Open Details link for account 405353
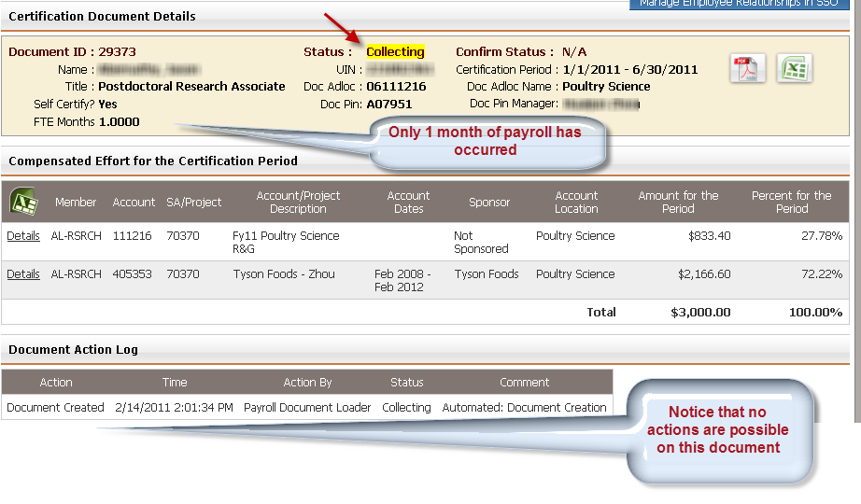Viewport: 861px width, 504px height. click(x=23, y=274)
